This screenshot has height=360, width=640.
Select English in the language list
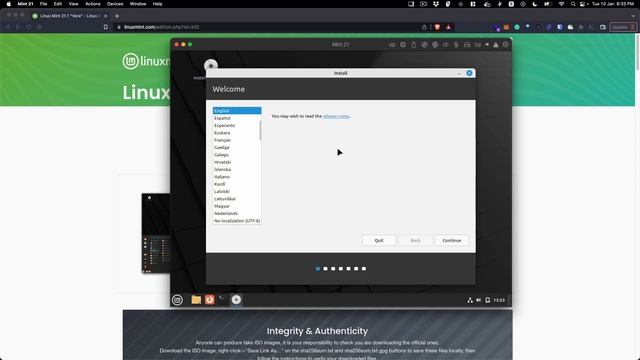click(237, 111)
